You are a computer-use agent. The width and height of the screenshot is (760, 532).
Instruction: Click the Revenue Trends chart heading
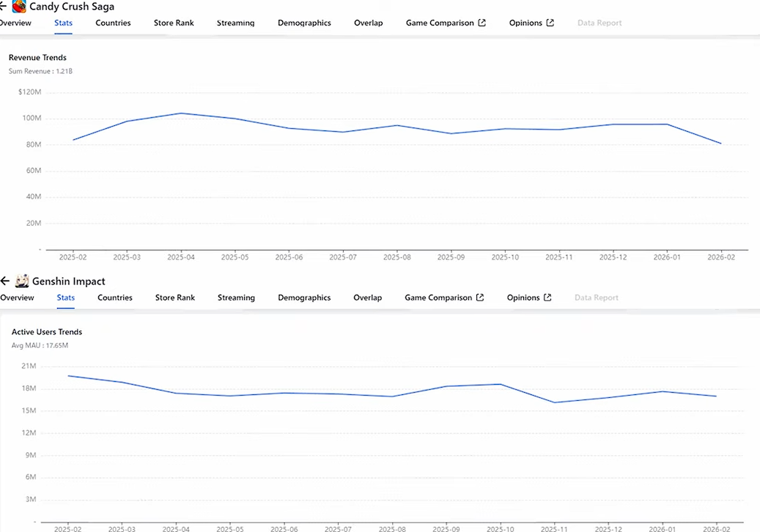click(37, 57)
